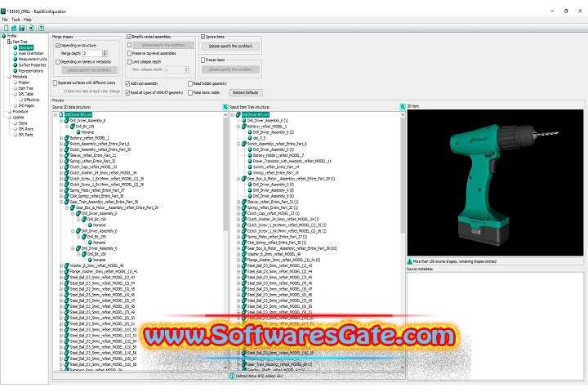Open the Tools menu

16,20
